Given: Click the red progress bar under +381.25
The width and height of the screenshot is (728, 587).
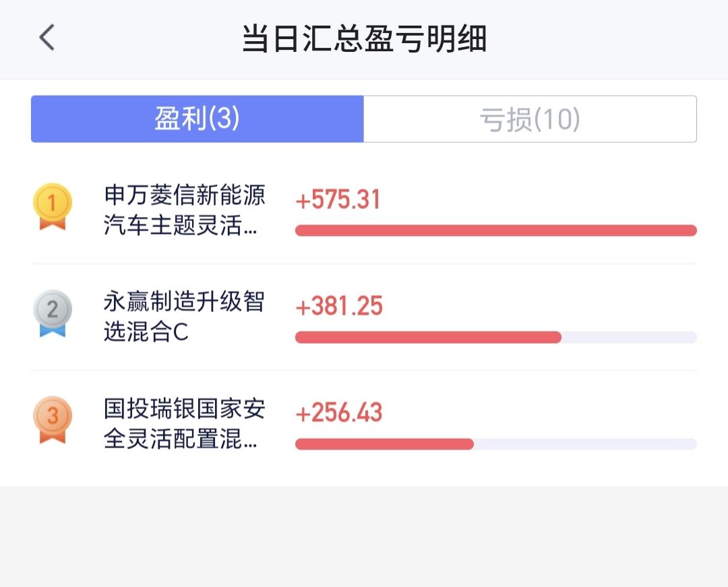Looking at the screenshot, I should [428, 338].
